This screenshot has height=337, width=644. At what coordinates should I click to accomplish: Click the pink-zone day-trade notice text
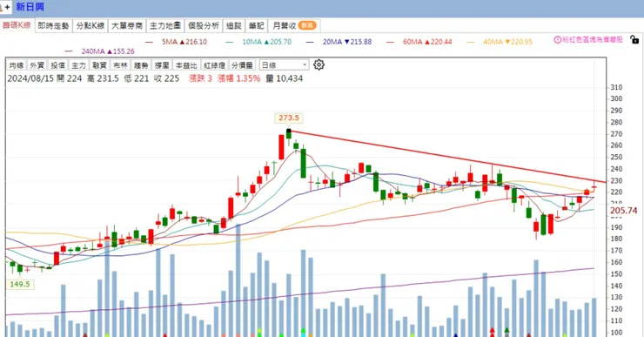[x=593, y=40]
